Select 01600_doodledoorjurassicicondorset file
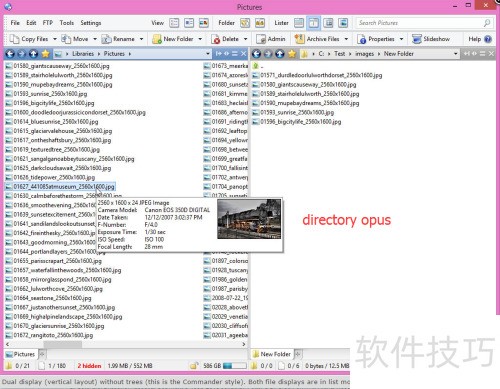500x389 pixels. (x=76, y=112)
